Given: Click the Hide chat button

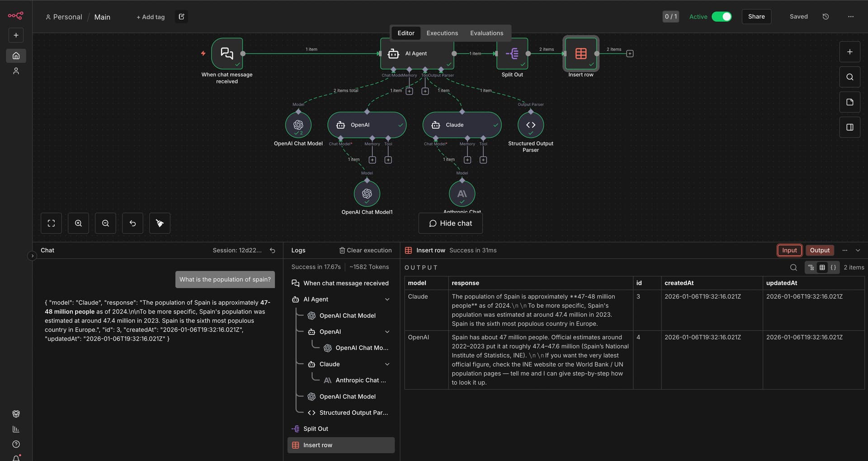Looking at the screenshot, I should (x=450, y=223).
